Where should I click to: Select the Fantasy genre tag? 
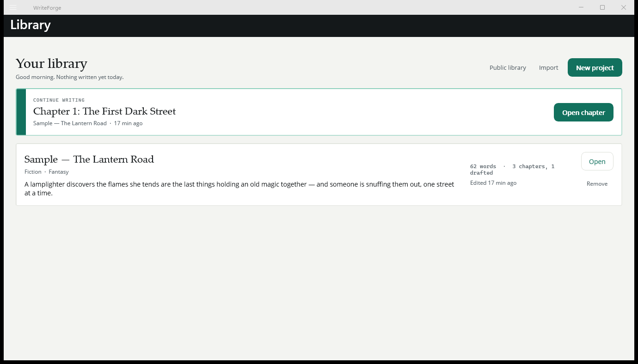(x=59, y=172)
